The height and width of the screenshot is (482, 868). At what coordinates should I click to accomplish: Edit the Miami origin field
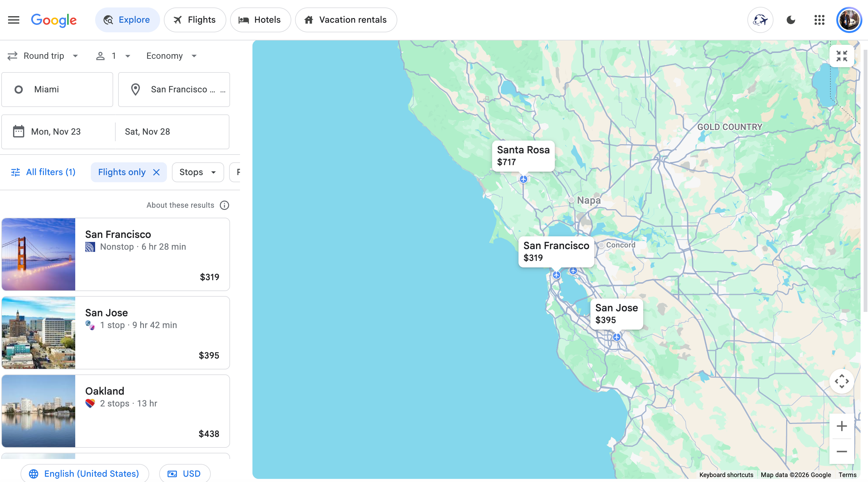click(x=57, y=89)
